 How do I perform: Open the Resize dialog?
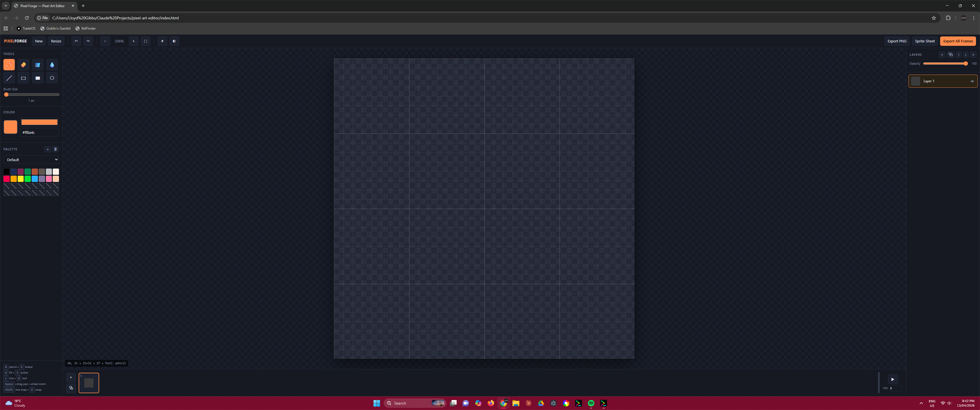(x=56, y=41)
